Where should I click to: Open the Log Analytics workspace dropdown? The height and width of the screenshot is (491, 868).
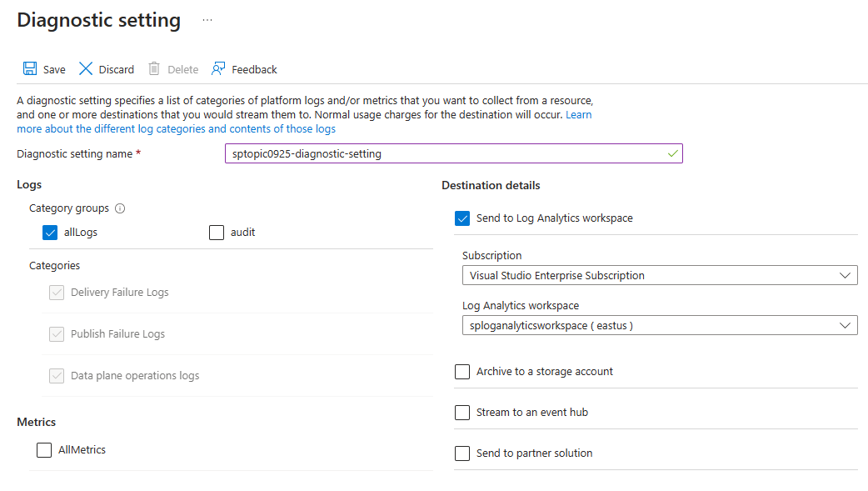tap(660, 325)
